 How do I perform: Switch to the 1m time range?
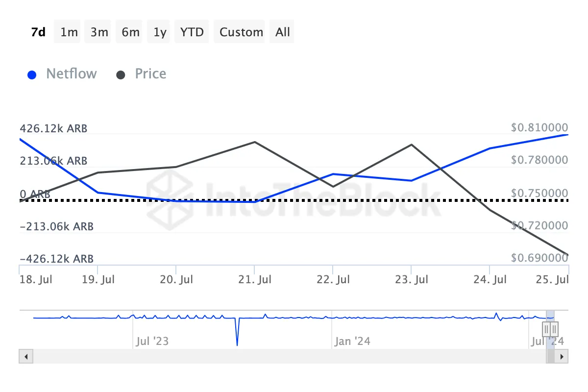(x=69, y=32)
